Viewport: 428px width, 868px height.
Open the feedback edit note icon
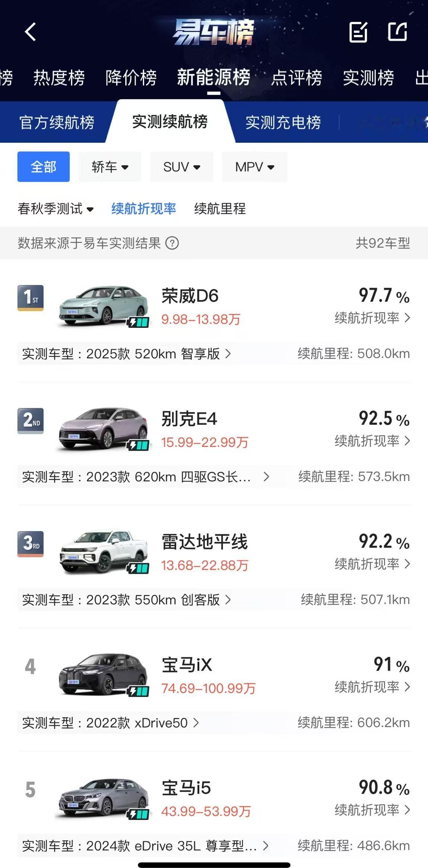[x=358, y=32]
